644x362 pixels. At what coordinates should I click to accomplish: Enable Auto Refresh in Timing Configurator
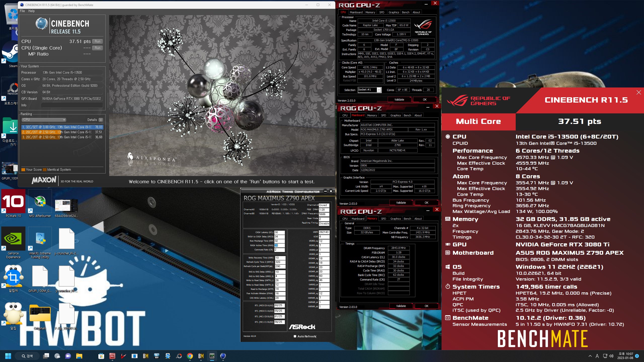[295, 336]
